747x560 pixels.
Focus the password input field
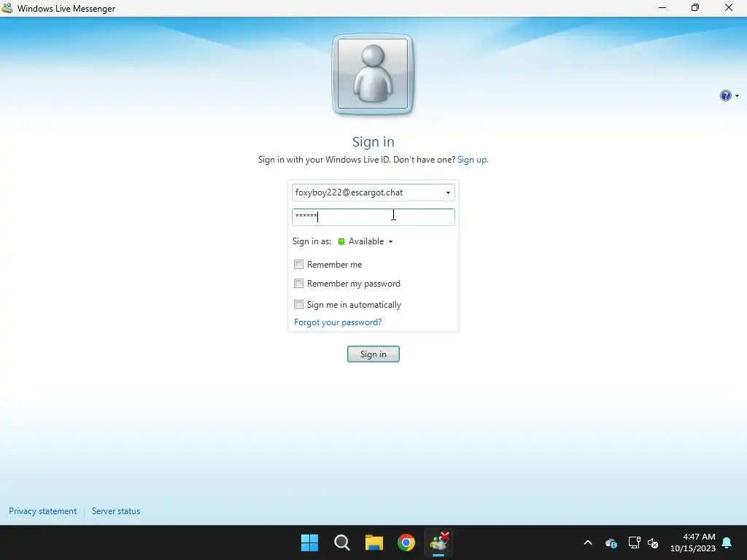(373, 217)
